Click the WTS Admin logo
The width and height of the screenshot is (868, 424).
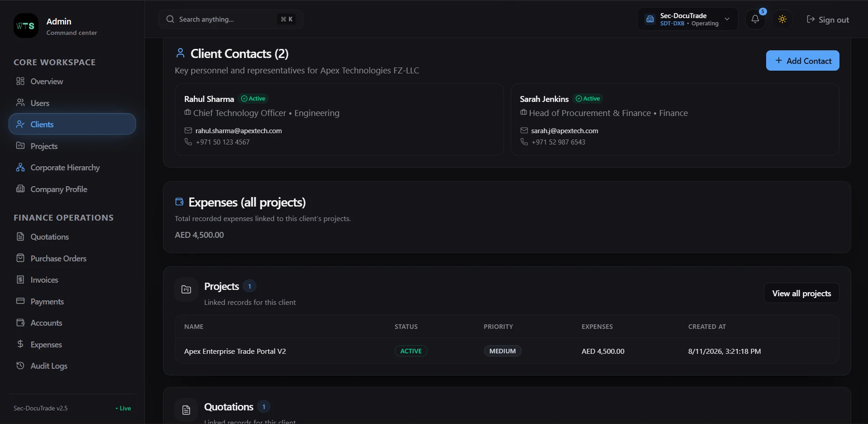pos(26,26)
